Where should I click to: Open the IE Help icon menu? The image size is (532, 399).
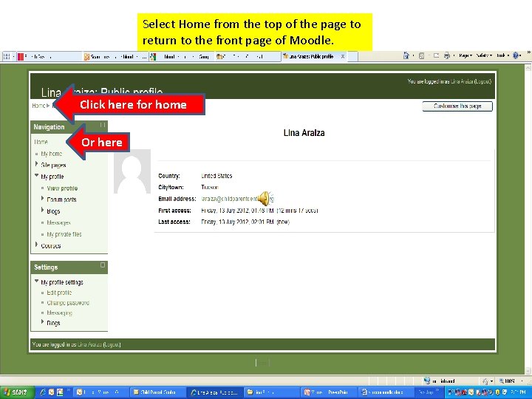516,55
